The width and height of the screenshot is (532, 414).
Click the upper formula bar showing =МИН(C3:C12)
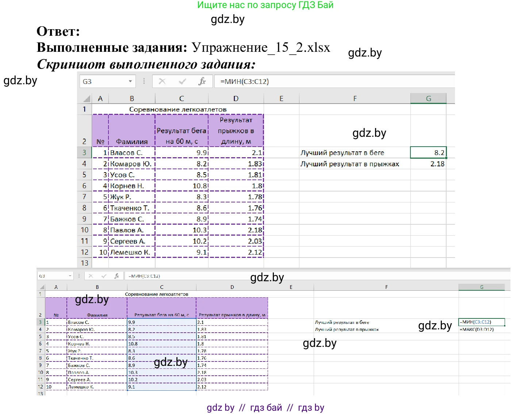tap(329, 81)
